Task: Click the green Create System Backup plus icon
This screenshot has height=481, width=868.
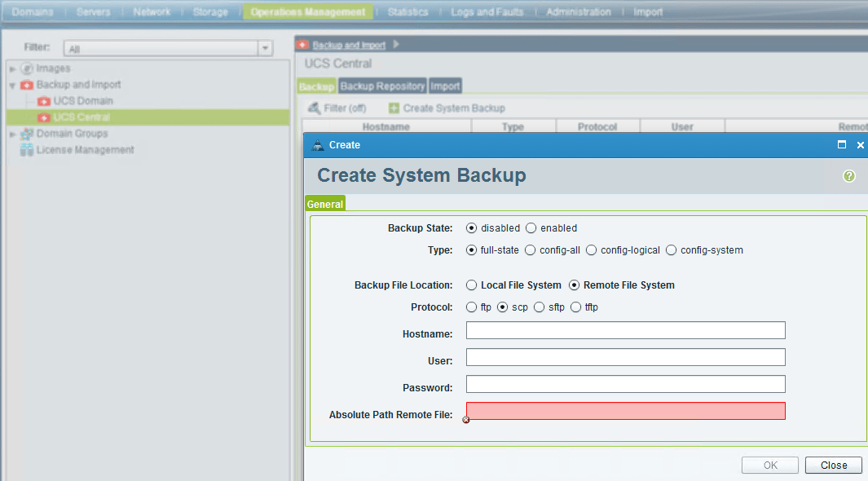Action: coord(394,108)
